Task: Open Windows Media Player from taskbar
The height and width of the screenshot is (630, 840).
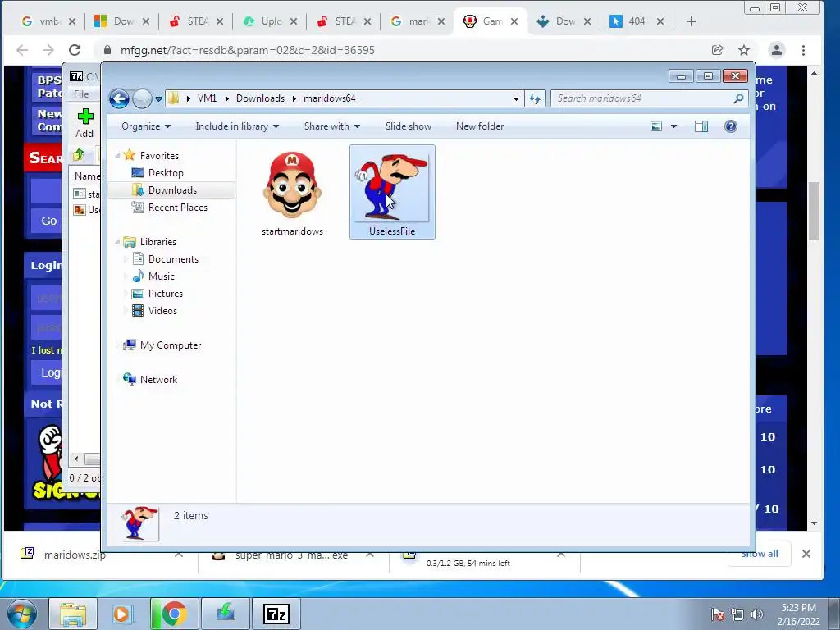Action: tap(122, 614)
